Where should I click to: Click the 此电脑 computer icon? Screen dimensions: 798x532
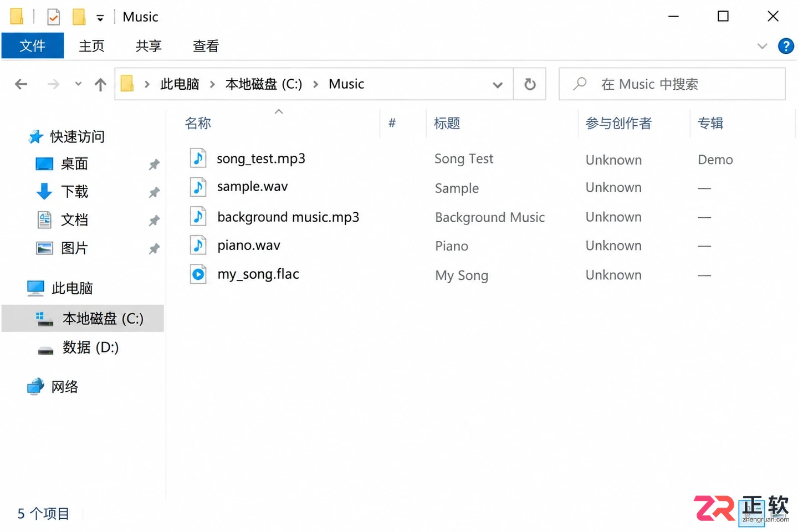point(36,288)
